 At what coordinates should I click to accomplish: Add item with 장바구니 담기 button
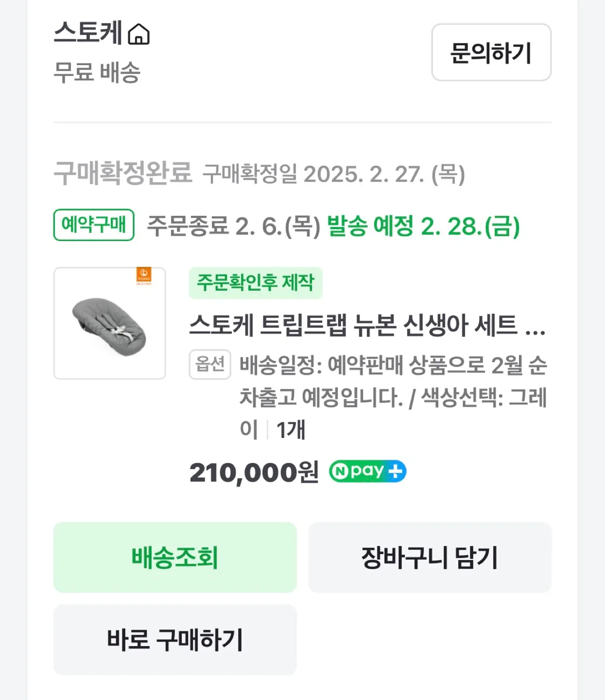click(430, 558)
